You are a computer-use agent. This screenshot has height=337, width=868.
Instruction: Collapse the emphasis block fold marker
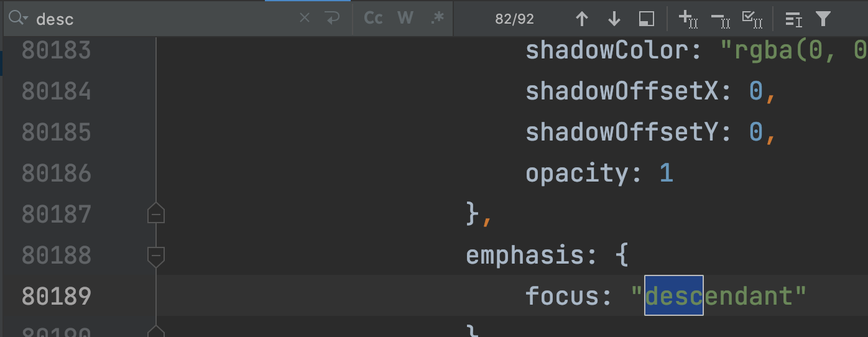(155, 256)
